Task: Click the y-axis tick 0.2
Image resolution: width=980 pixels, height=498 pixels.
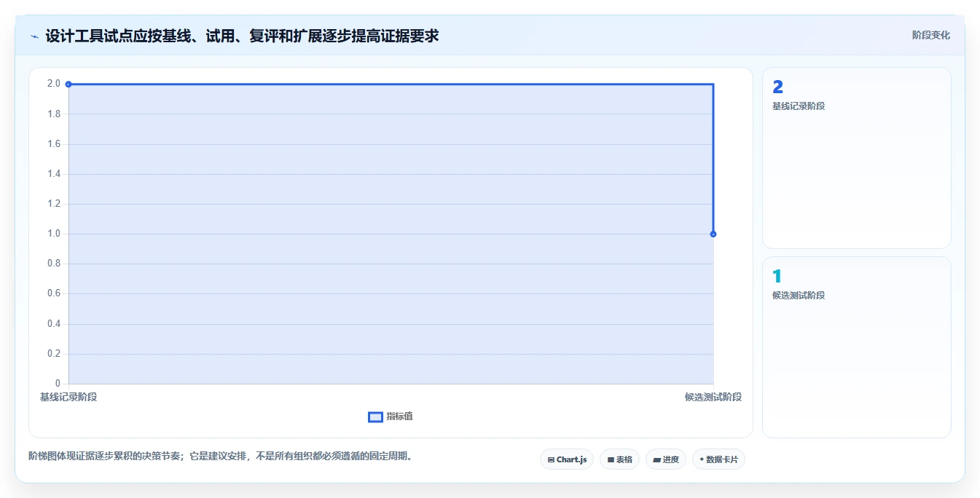Action: 54,354
